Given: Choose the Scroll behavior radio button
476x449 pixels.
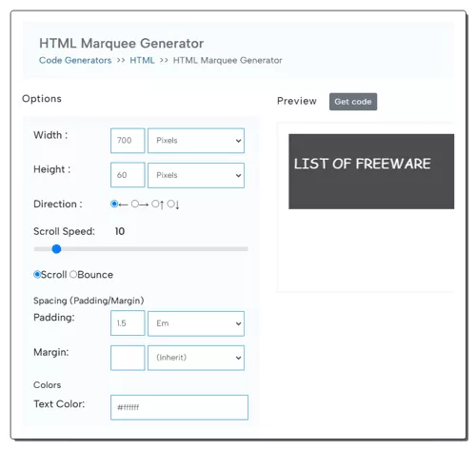Looking at the screenshot, I should tap(37, 274).
